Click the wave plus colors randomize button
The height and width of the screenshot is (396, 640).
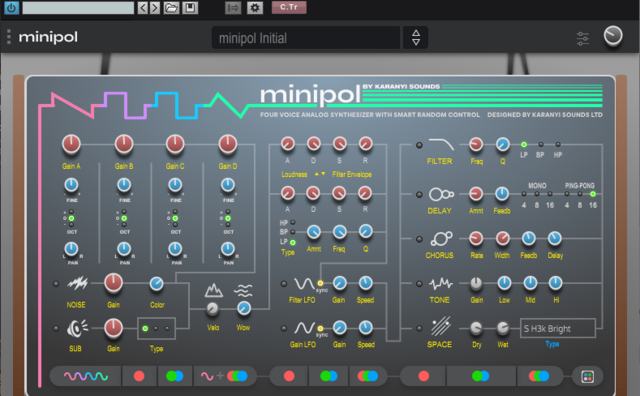[x=224, y=376]
